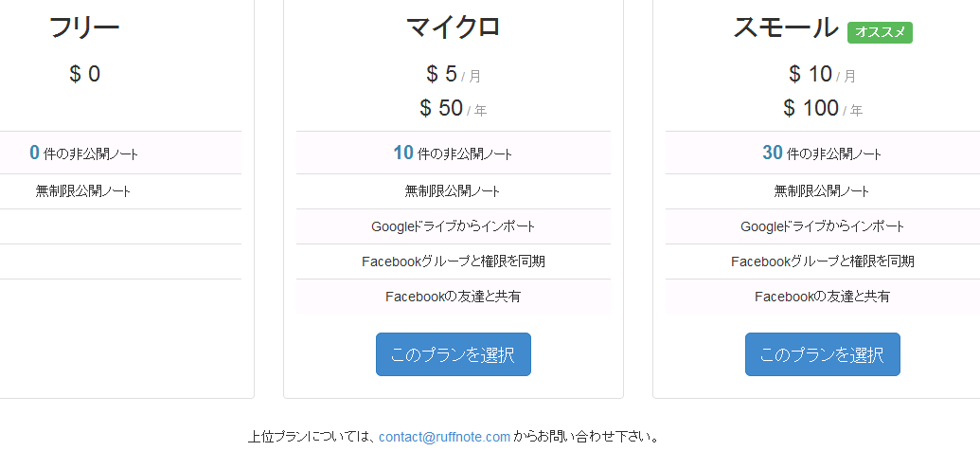Click Facebookの友達と共有 in the マイクロ plan

click(453, 297)
